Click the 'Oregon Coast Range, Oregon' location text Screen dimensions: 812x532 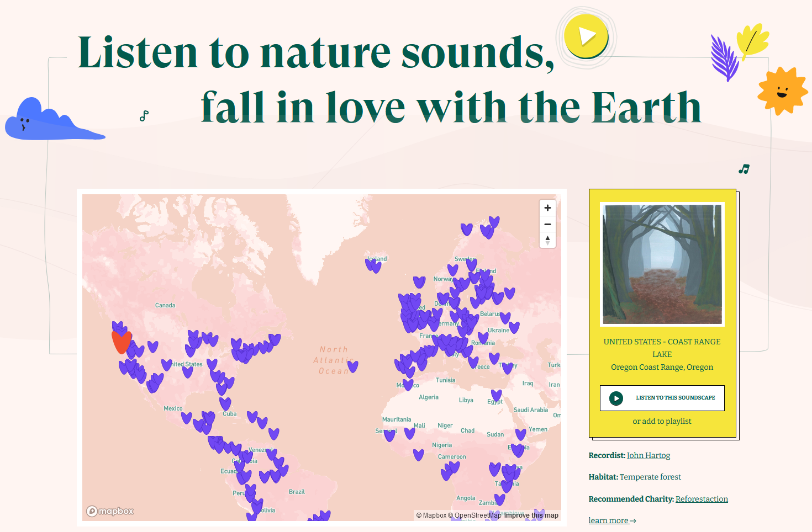(x=662, y=367)
